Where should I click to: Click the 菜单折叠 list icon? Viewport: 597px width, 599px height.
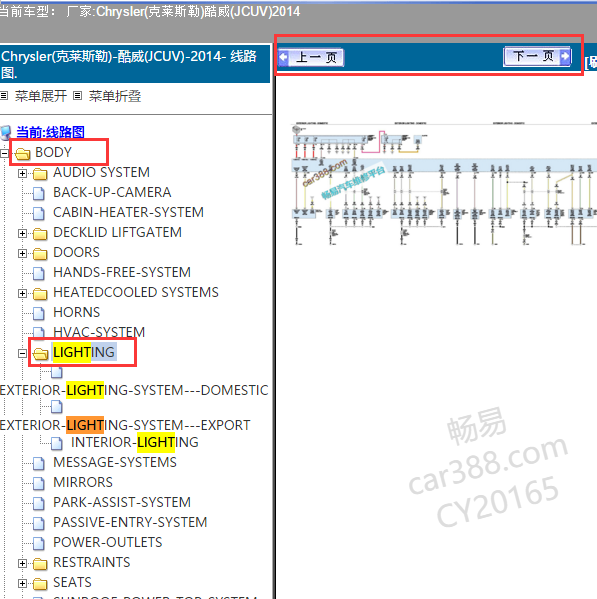tap(77, 96)
